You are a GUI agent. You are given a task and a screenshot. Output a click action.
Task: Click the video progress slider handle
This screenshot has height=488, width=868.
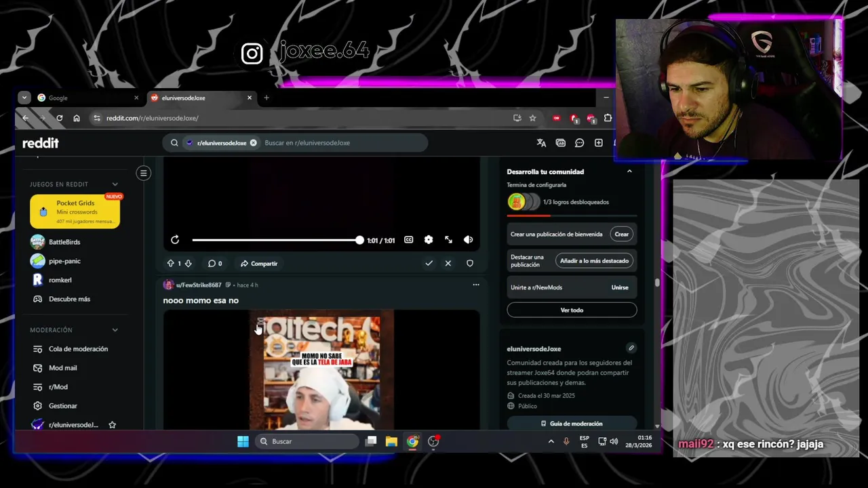359,240
